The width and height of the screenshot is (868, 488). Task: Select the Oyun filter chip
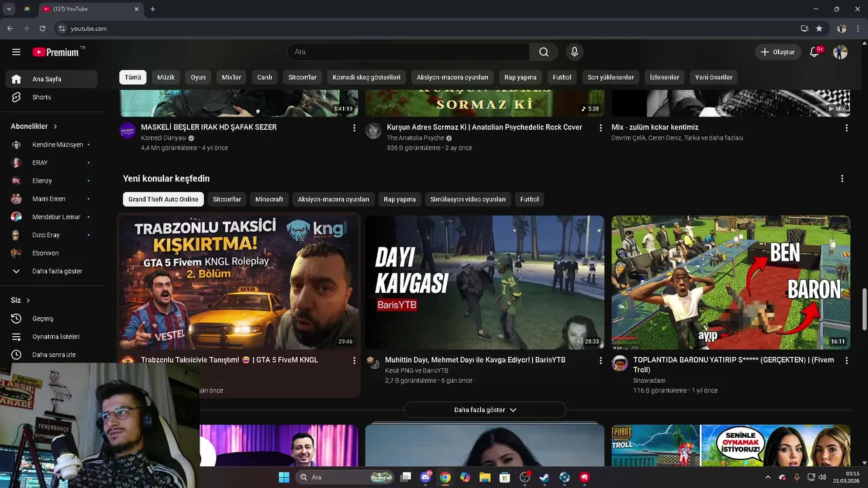(x=198, y=77)
